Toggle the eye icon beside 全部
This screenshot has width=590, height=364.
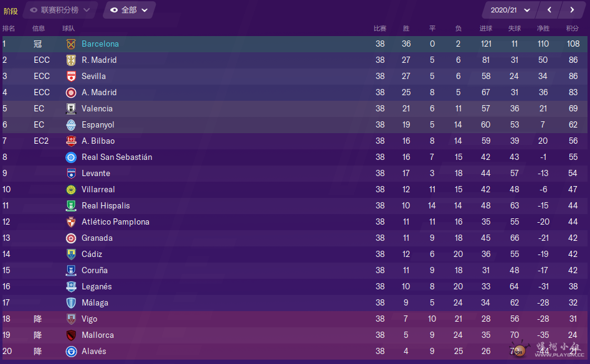[x=113, y=10]
